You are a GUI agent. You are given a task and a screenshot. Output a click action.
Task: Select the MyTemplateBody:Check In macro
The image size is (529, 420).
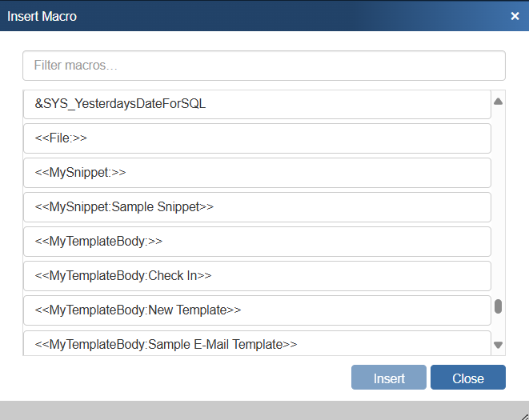(x=257, y=276)
